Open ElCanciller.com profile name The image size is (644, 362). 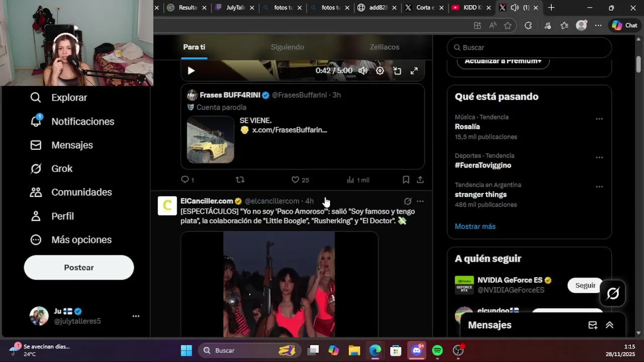pos(207,201)
